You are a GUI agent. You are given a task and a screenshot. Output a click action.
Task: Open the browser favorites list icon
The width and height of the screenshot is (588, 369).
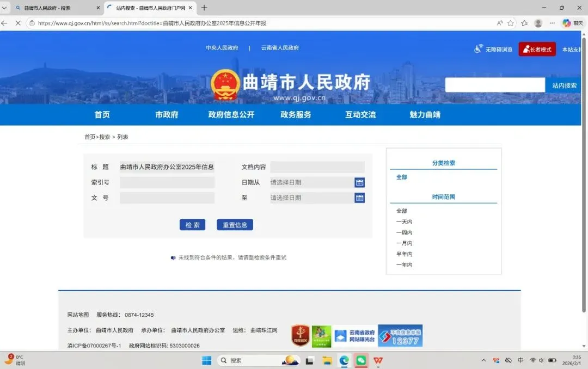pyautogui.click(x=524, y=23)
